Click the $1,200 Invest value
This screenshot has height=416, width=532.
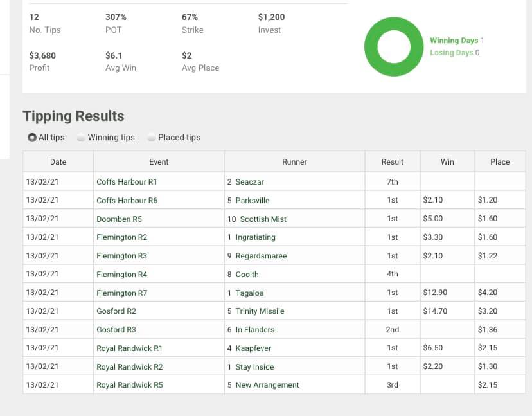click(x=271, y=17)
